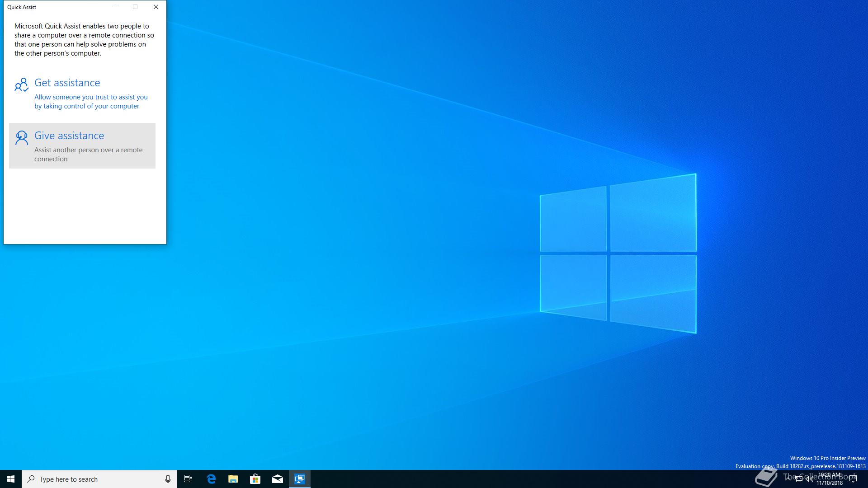This screenshot has width=868, height=488.
Task: Open the Windows Start menu
Action: click(x=11, y=479)
